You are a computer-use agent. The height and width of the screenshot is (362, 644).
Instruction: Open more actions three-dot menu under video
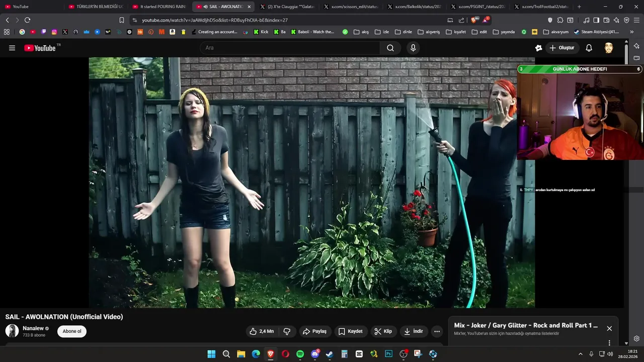tap(437, 331)
